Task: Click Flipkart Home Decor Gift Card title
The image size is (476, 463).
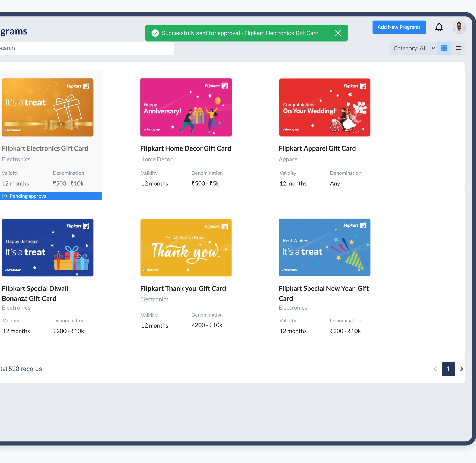Action: 186,148
